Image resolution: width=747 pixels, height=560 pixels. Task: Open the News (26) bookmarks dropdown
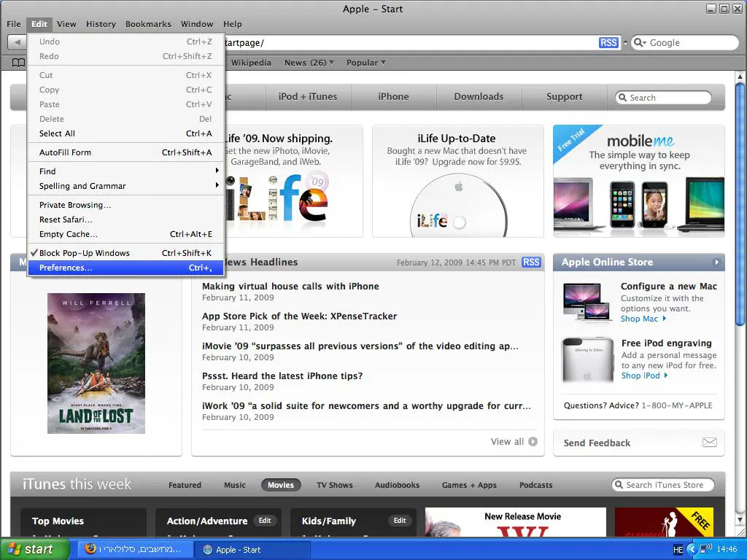coord(309,63)
